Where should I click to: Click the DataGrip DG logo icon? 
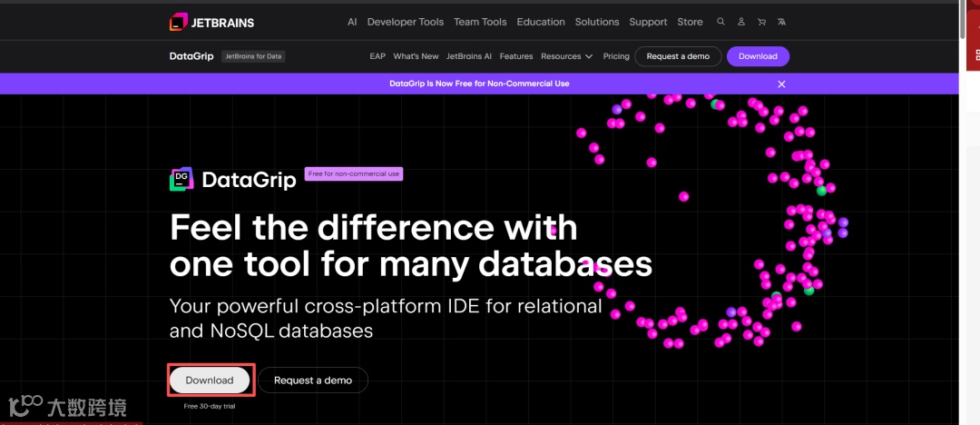click(181, 180)
